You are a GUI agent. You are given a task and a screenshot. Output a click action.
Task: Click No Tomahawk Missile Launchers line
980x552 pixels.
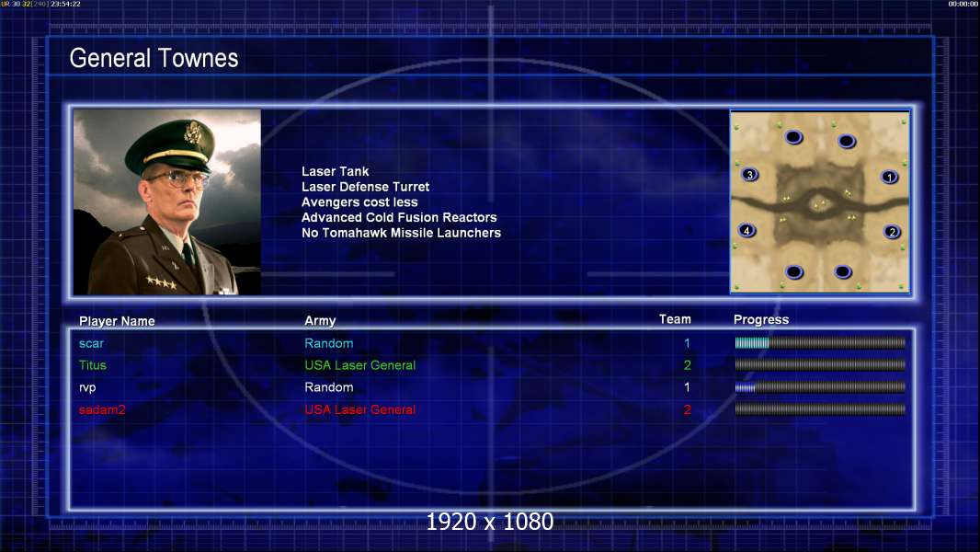[x=401, y=233]
